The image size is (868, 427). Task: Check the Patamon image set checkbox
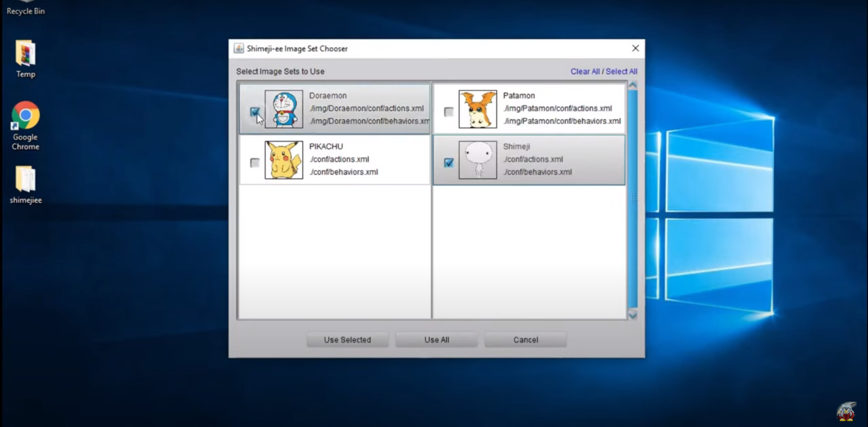[x=449, y=112]
